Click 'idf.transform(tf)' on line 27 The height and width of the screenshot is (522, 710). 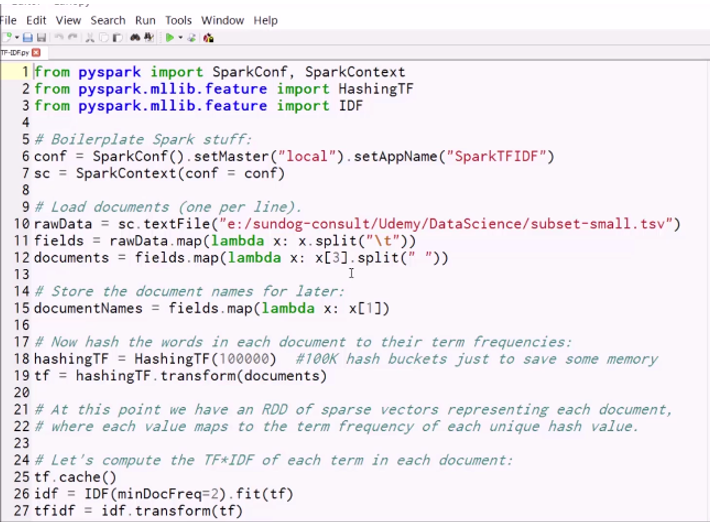[x=172, y=511]
